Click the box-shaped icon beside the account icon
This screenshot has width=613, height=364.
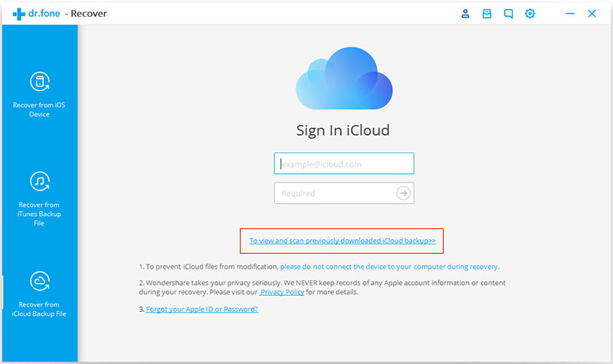point(487,14)
